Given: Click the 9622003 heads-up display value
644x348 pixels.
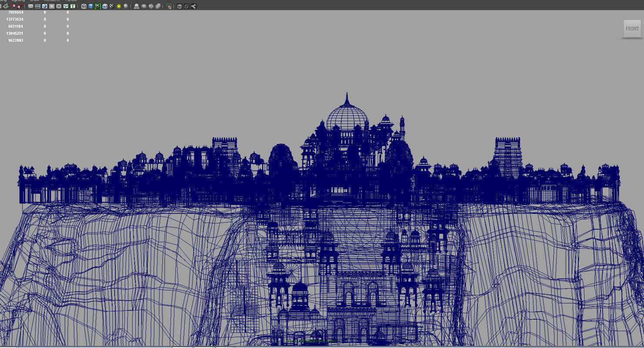Looking at the screenshot, I should pos(16,40).
